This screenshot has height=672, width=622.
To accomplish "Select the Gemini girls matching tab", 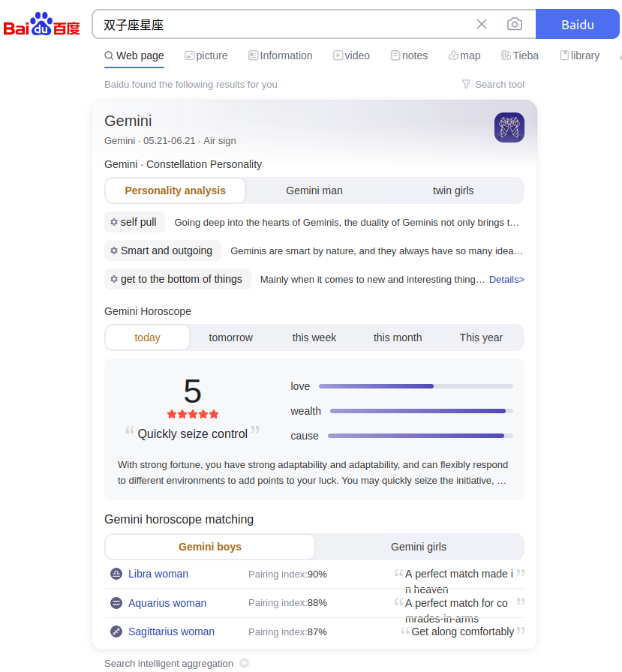I will pos(418,547).
